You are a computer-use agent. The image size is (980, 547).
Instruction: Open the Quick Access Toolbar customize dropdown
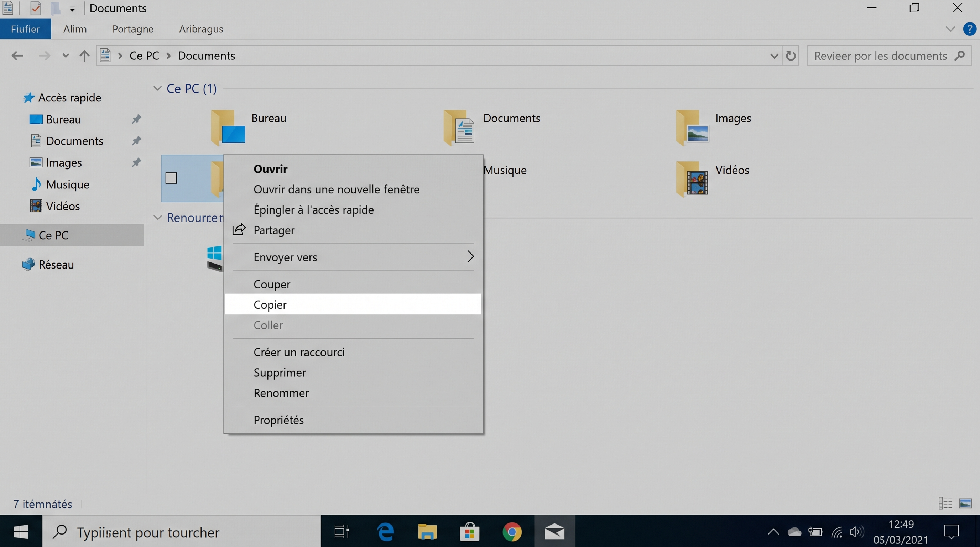72,9
